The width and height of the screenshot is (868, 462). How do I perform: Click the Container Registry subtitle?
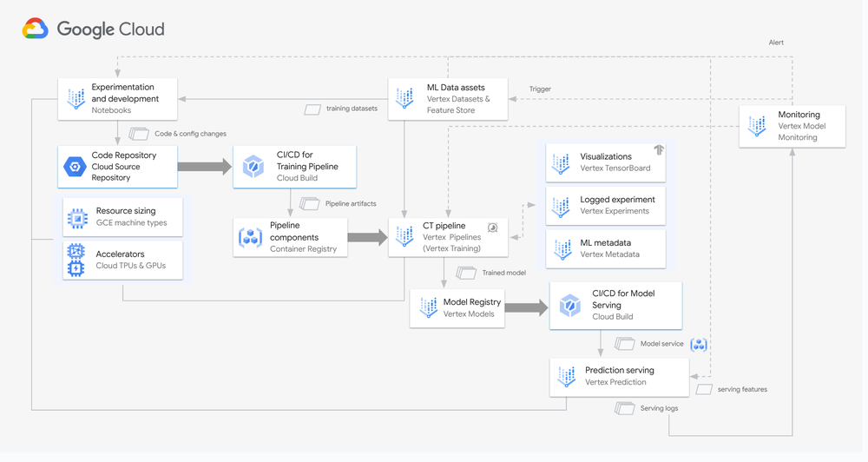303,248
